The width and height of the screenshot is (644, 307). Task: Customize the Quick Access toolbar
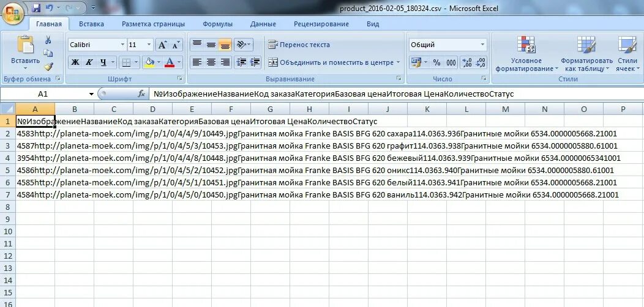(x=93, y=8)
